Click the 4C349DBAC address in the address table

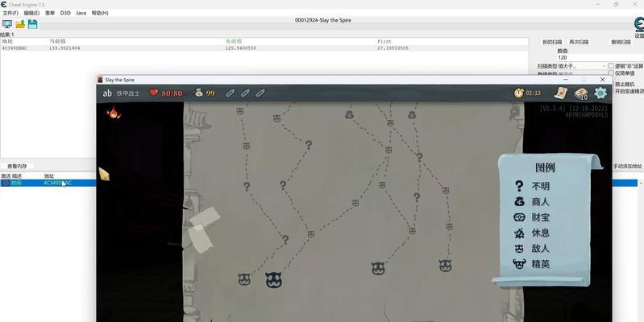(x=57, y=183)
